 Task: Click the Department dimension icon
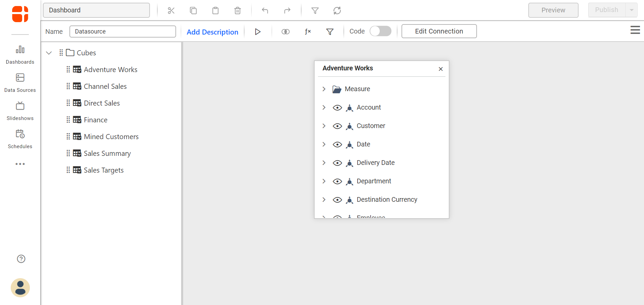[350, 181]
